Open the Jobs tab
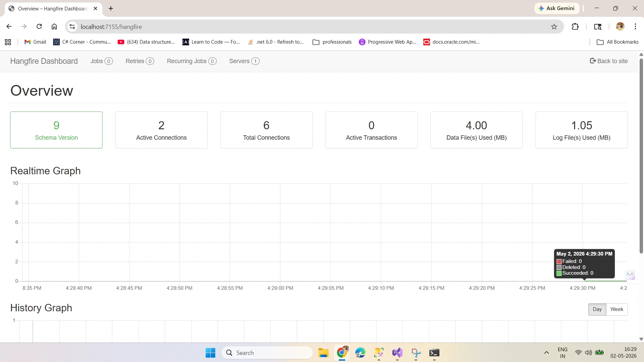Image resolution: width=644 pixels, height=362 pixels. 101,61
